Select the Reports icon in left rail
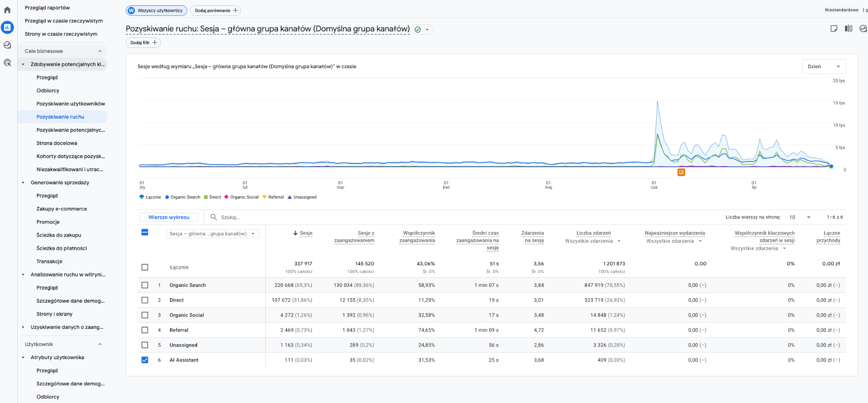 [7, 28]
